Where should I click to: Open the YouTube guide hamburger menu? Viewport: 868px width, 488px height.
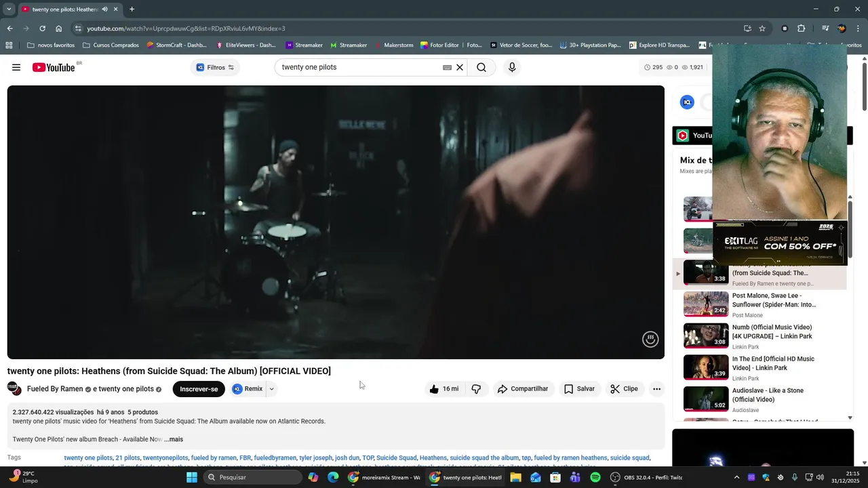coord(16,67)
